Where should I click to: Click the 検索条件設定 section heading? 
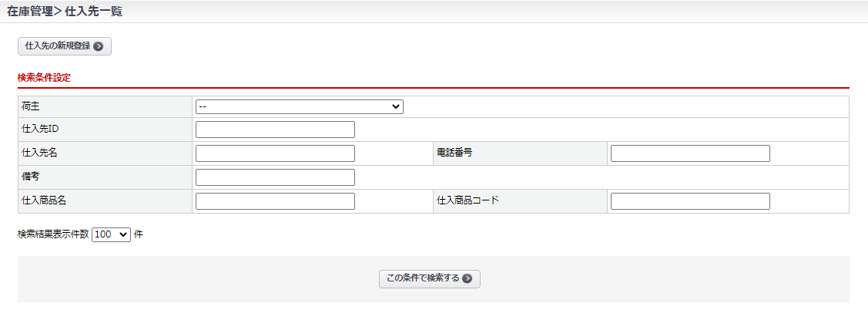coord(44,78)
